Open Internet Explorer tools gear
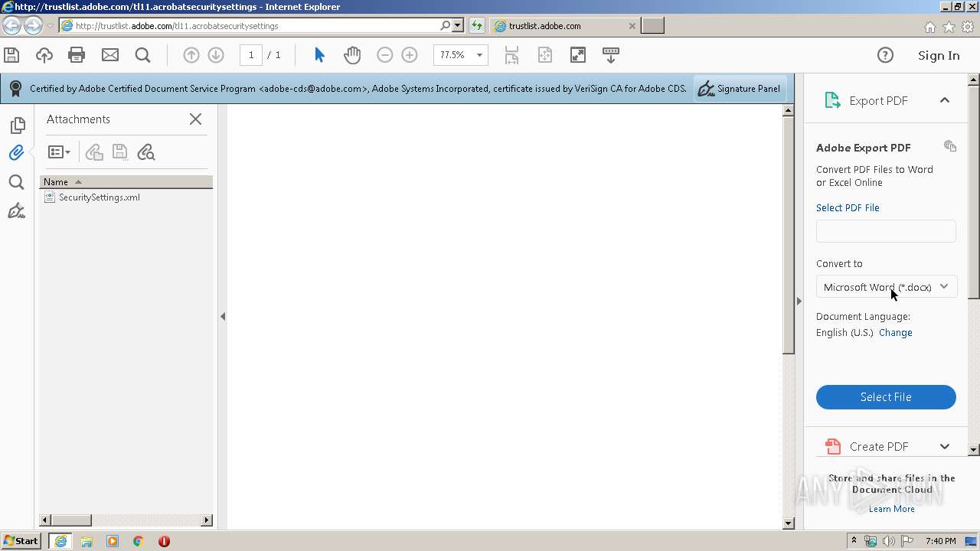This screenshot has width=980, height=551. (968, 27)
